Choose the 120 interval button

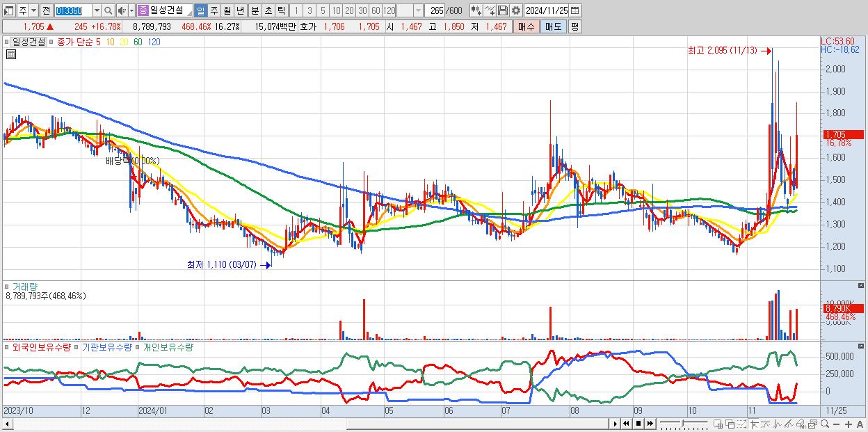[389, 11]
